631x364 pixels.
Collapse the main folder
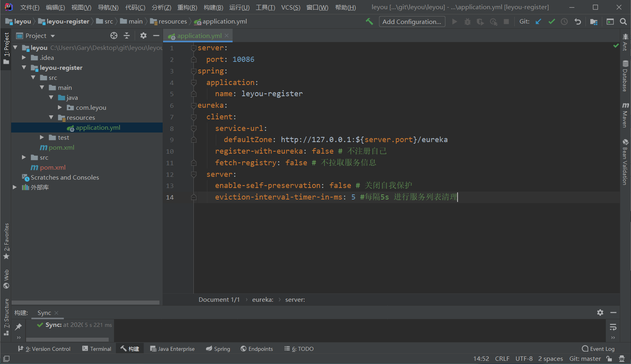tap(42, 87)
